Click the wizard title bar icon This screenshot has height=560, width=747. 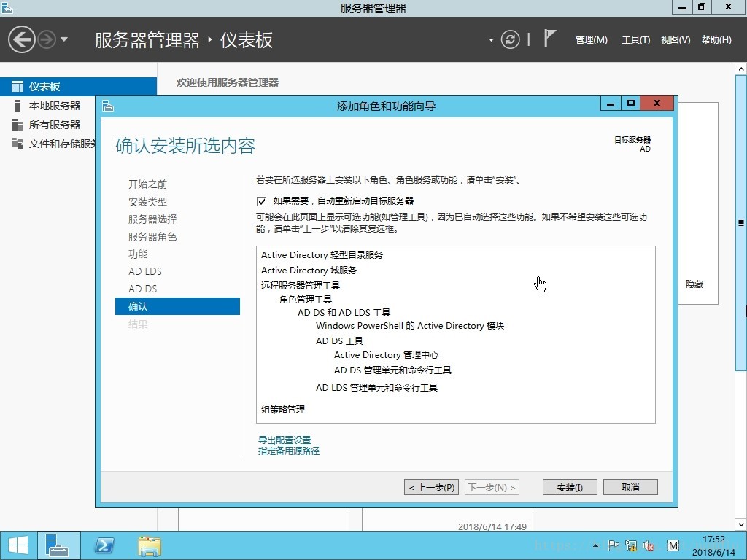click(108, 106)
